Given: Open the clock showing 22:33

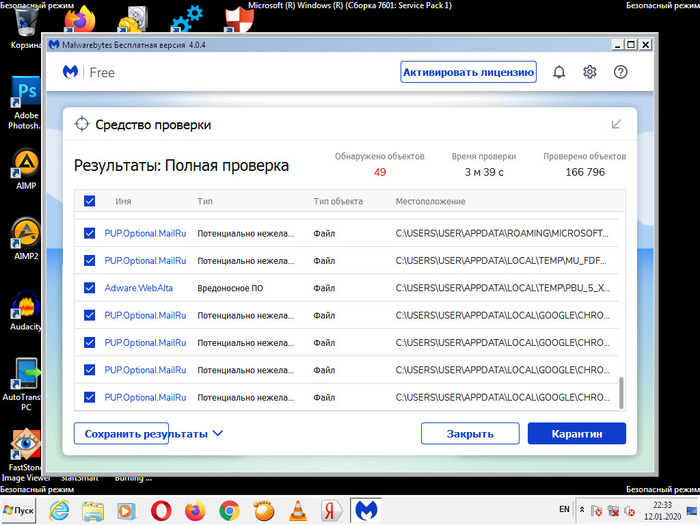Looking at the screenshot, I should pyautogui.click(x=662, y=510).
